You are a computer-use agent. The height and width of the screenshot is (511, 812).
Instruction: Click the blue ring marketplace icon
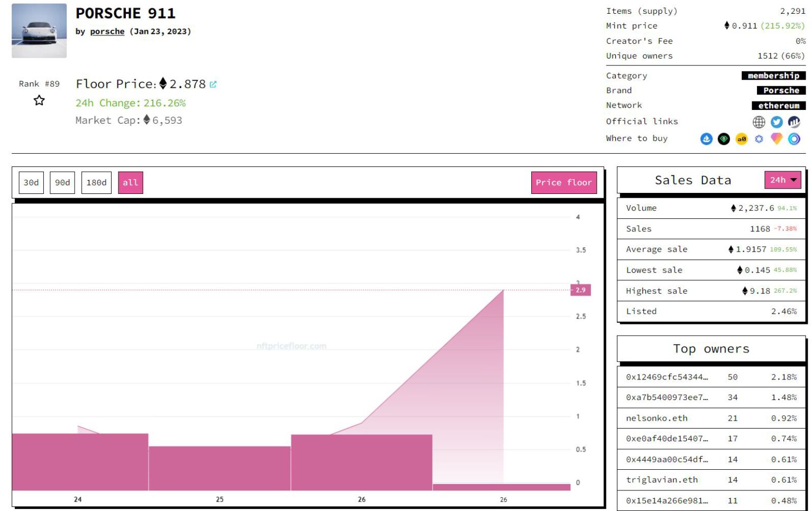[794, 139]
